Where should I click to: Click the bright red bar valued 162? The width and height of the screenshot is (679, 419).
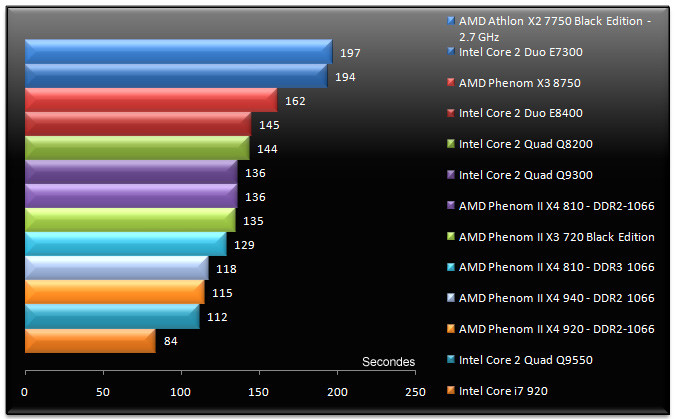151,100
